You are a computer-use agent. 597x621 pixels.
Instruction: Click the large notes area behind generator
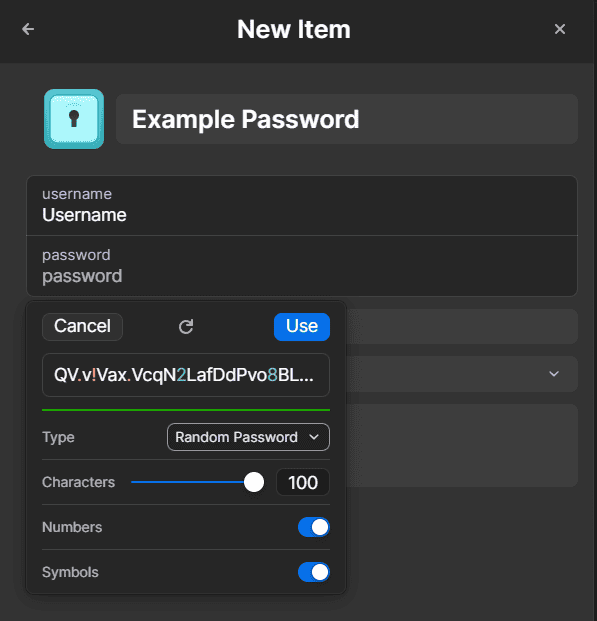point(462,445)
